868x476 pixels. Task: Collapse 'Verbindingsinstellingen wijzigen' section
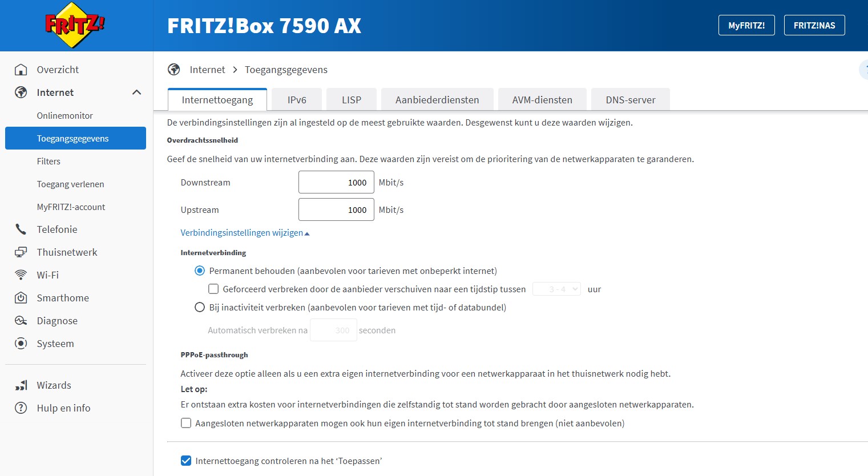[245, 233]
